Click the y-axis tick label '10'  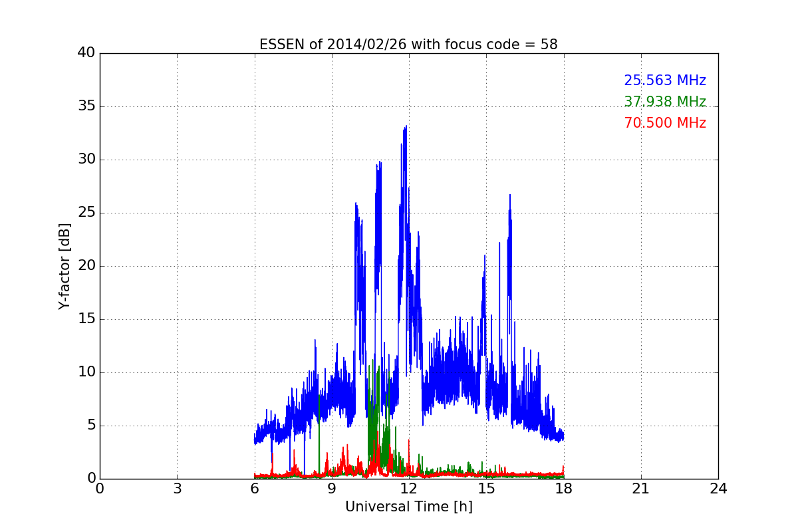86,372
